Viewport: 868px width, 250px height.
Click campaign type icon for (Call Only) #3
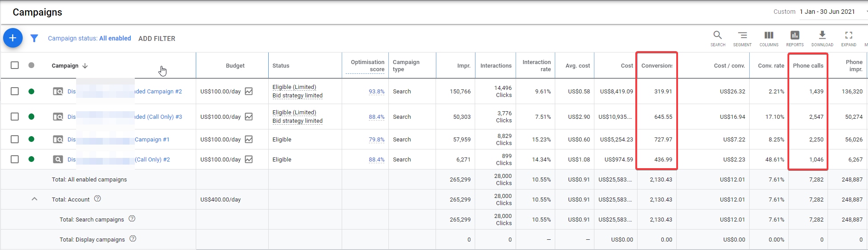click(x=58, y=117)
